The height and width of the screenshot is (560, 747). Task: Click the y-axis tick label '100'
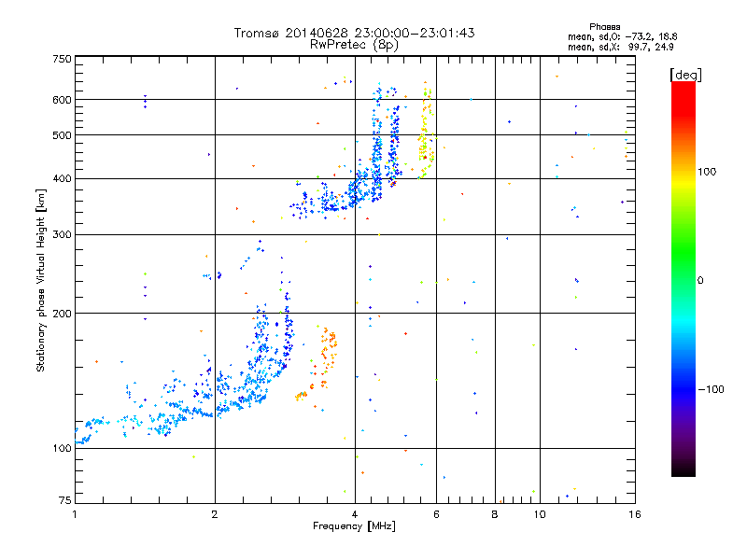(x=62, y=448)
